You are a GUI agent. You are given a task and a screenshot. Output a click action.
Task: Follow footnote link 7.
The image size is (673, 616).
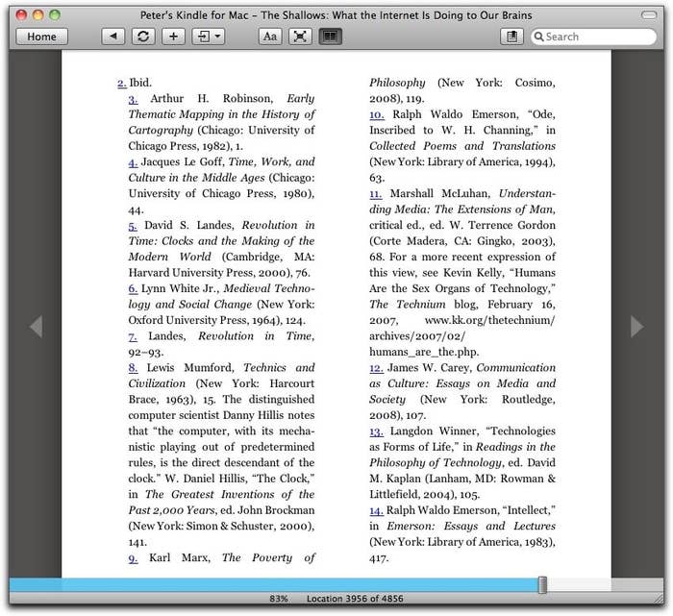tap(133, 336)
